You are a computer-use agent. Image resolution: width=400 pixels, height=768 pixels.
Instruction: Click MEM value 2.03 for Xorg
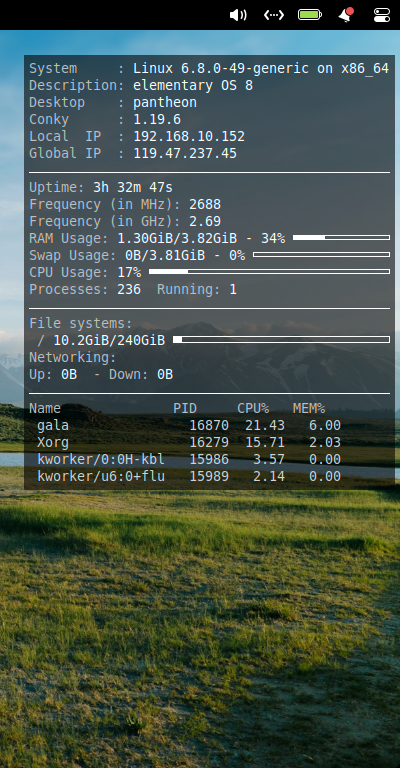tap(325, 442)
